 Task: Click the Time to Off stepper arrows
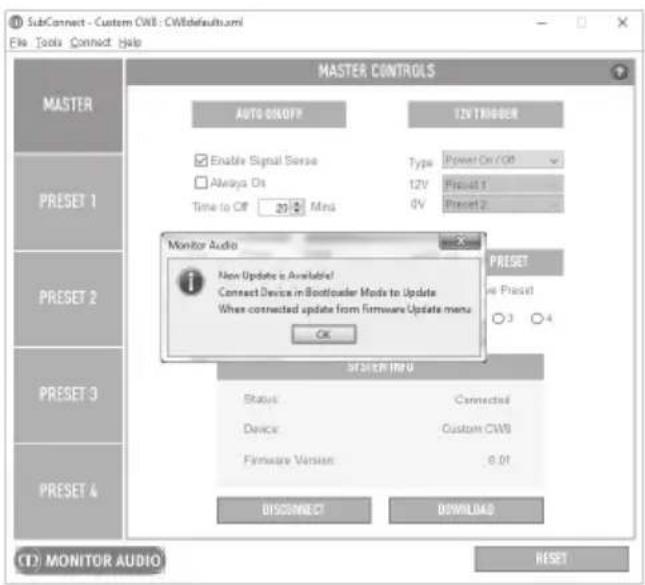(298, 207)
